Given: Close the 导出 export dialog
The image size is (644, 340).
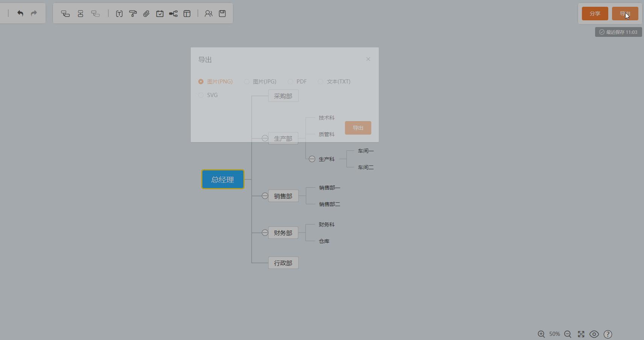Looking at the screenshot, I should point(368,59).
